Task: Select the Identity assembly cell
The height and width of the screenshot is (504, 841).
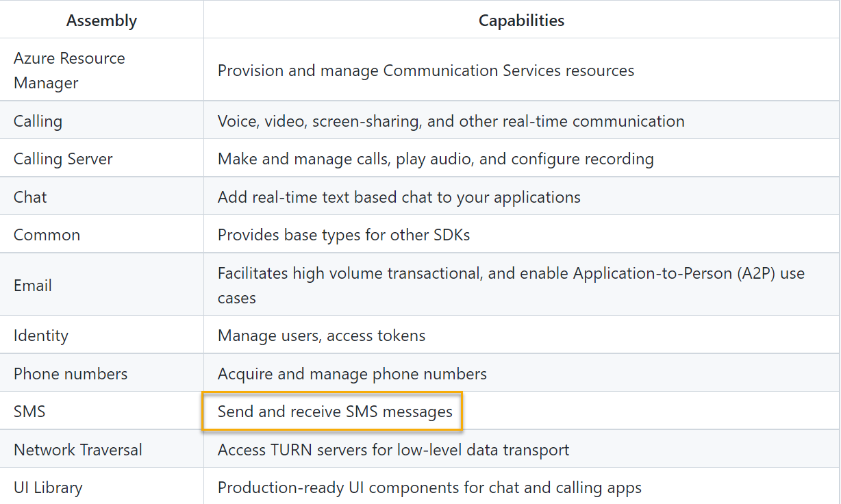Action: (101, 336)
